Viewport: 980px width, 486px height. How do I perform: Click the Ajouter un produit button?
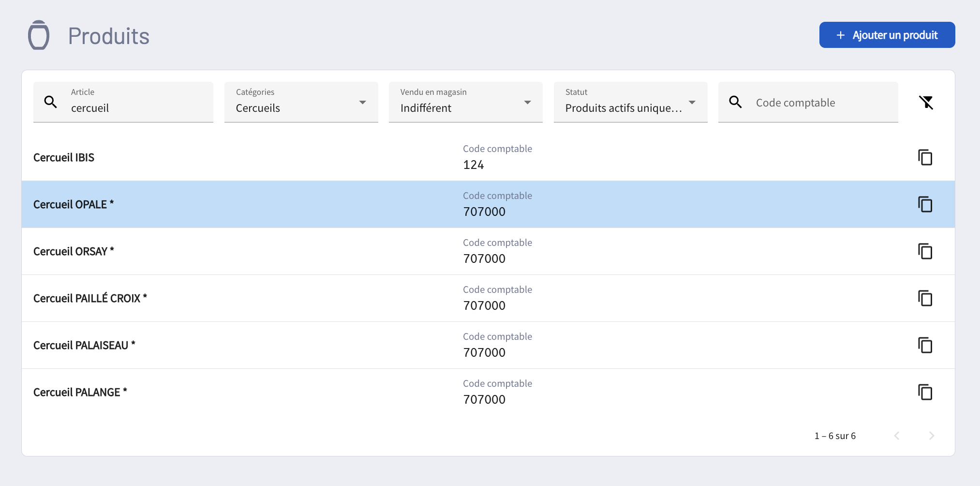[887, 35]
